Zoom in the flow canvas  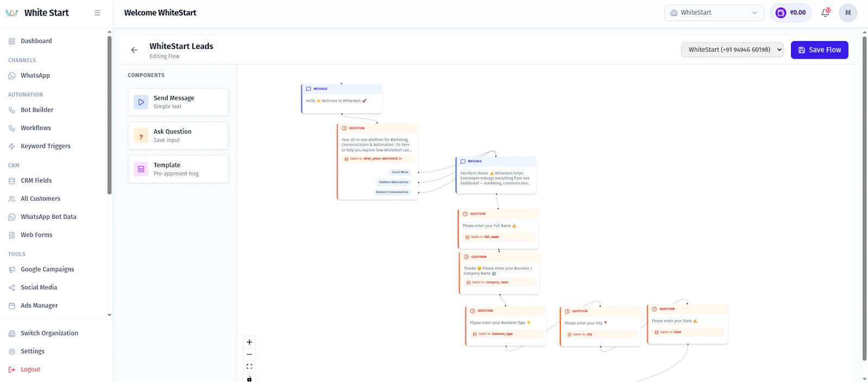[x=250, y=342]
